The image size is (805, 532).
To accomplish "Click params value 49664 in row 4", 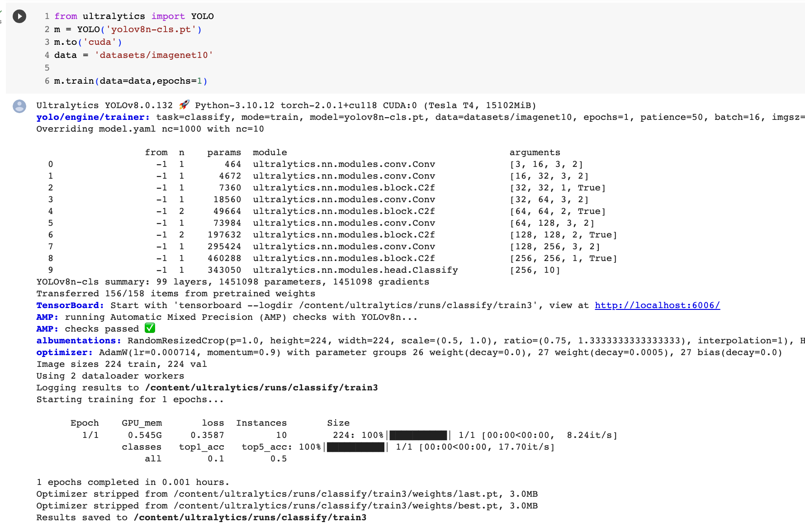I will pos(227,211).
